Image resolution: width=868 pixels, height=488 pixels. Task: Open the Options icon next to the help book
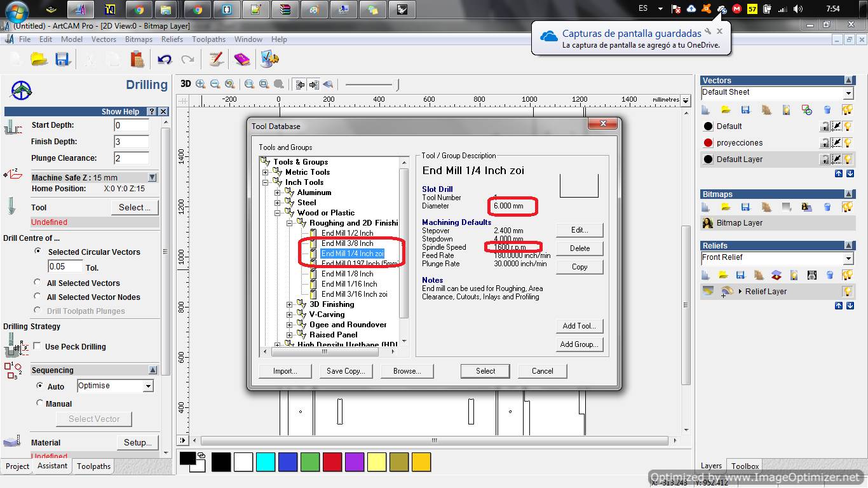click(269, 59)
